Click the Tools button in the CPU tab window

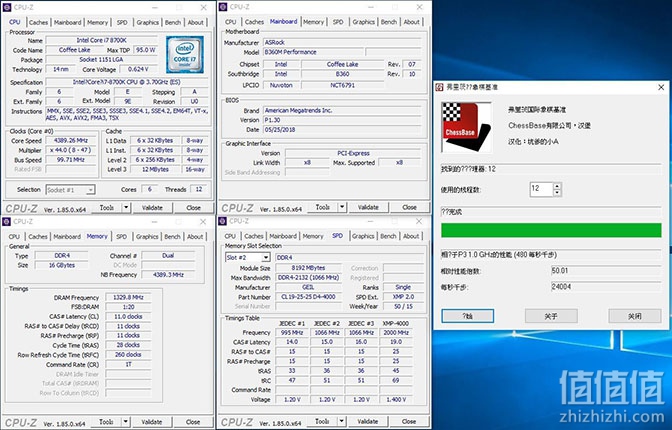[107, 208]
